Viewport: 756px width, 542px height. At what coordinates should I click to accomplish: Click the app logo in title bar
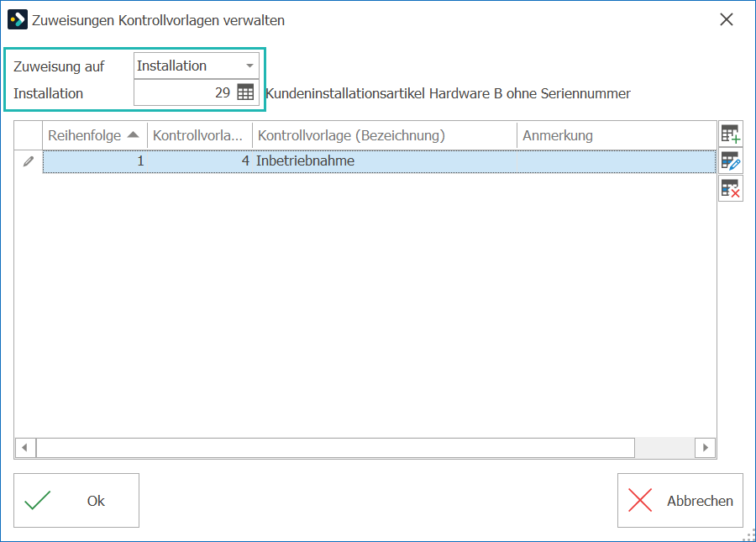pos(18,20)
